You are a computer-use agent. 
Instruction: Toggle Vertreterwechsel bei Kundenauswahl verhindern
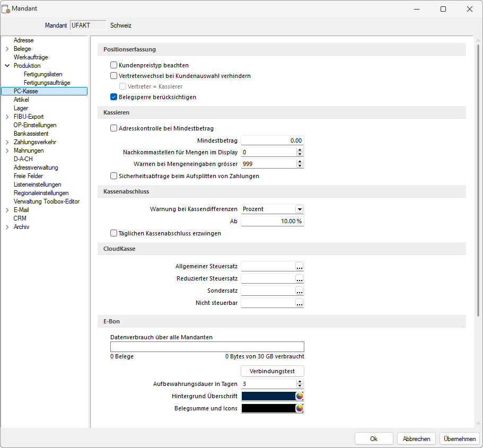tap(113, 75)
